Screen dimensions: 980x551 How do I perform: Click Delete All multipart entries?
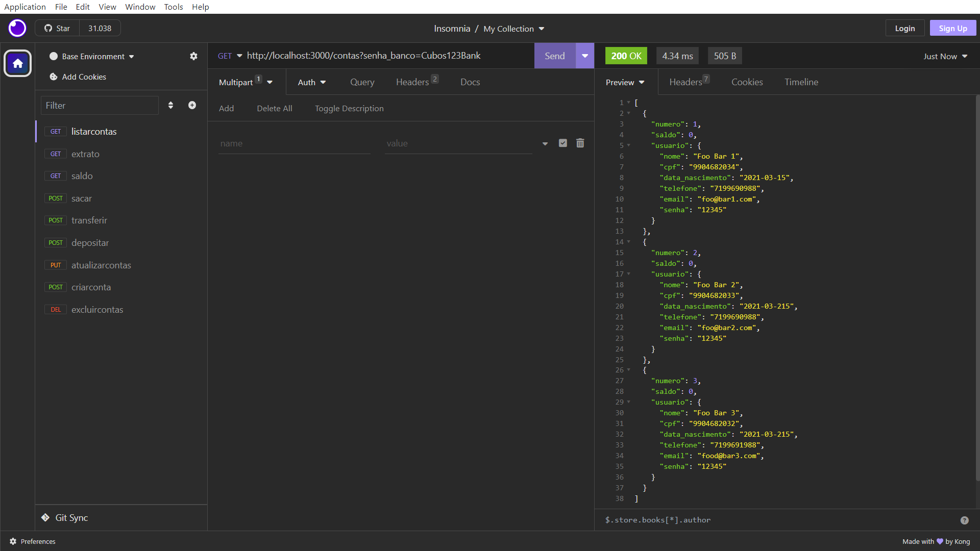tap(275, 108)
